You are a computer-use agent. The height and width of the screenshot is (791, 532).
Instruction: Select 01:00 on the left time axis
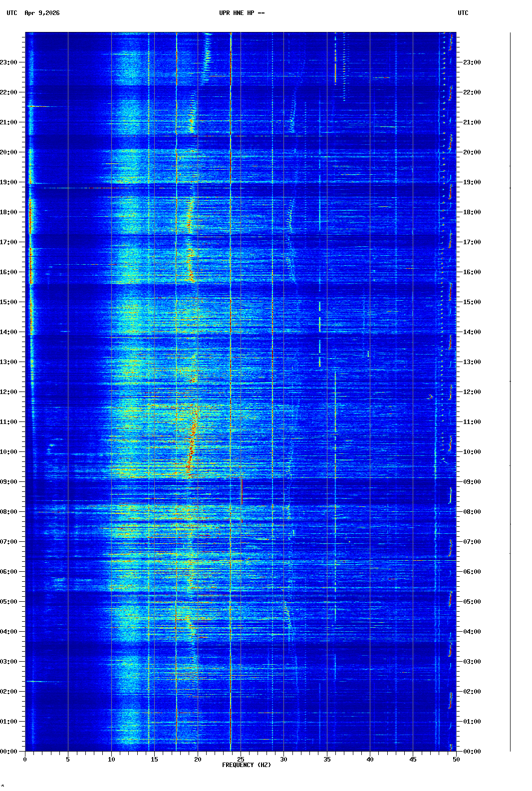(9, 722)
